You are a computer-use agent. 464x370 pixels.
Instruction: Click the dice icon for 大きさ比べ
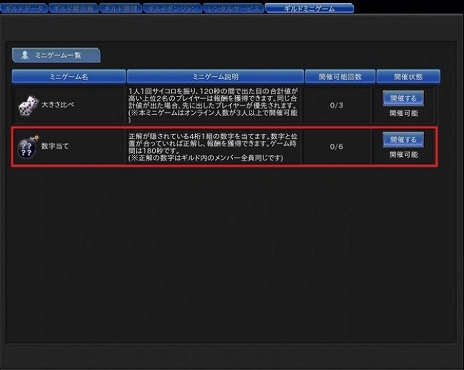click(x=28, y=106)
